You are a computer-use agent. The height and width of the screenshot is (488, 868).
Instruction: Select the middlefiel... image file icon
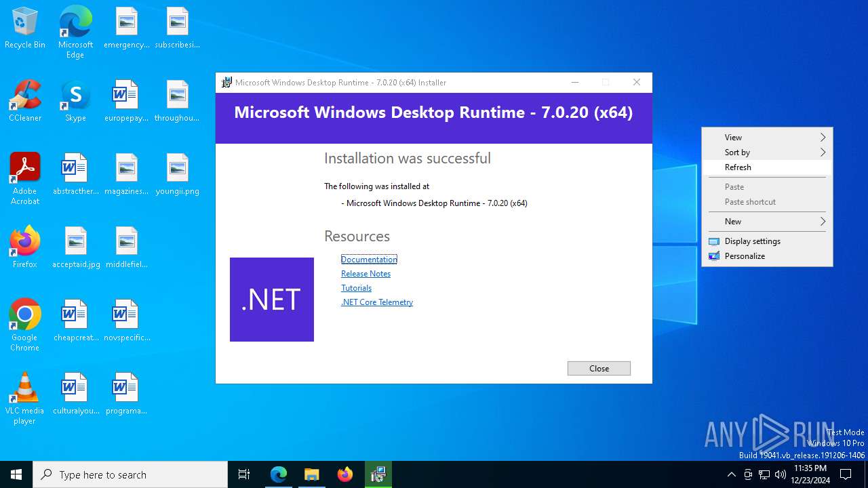pyautogui.click(x=126, y=248)
